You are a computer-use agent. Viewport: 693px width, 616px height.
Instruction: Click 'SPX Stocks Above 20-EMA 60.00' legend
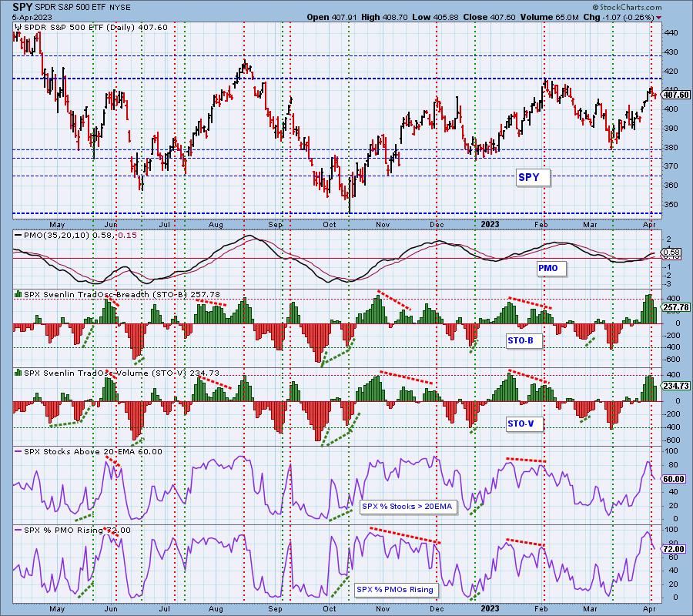pyautogui.click(x=93, y=452)
